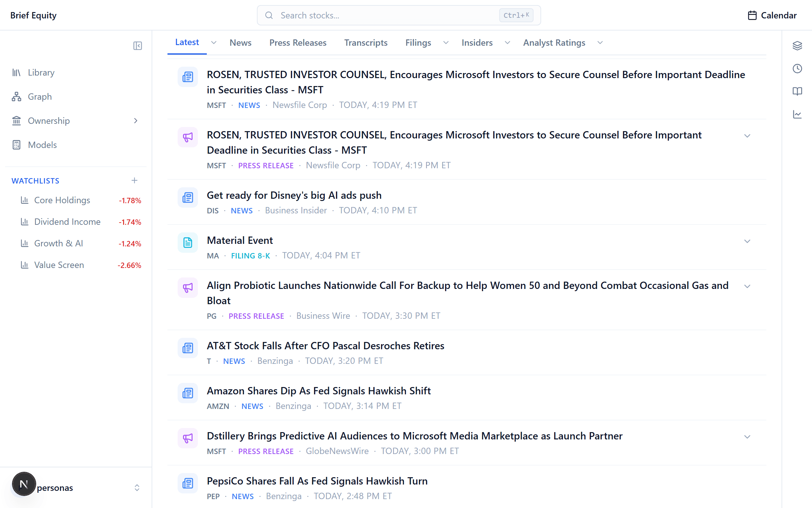Expand the Material Event filing chevron
812x508 pixels.
747,242
